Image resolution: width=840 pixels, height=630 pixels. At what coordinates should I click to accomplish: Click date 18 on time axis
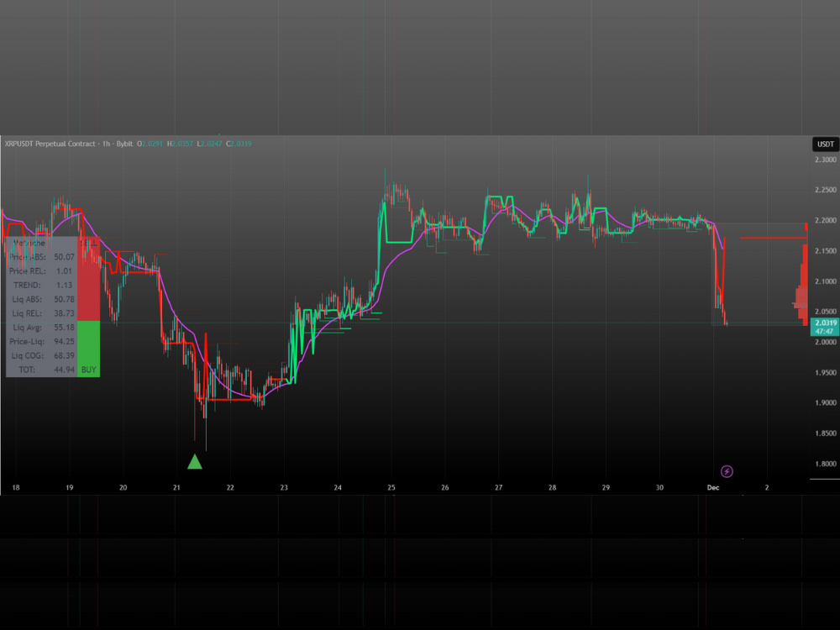tap(16, 487)
